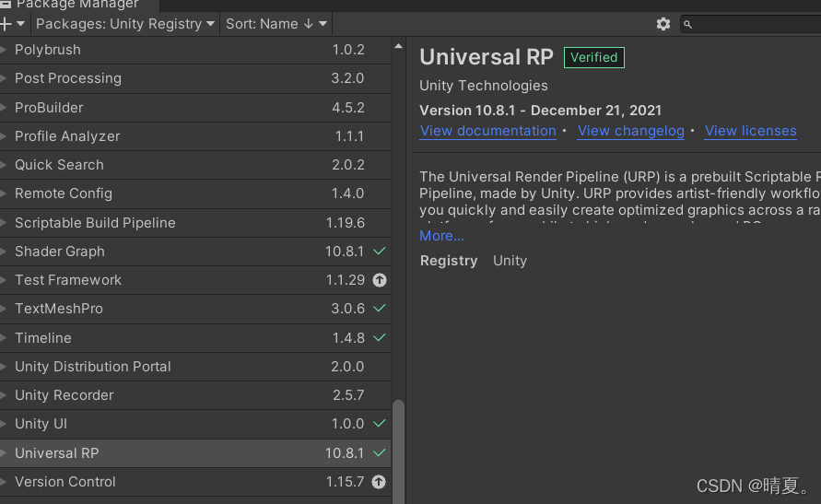
Task: Expand the Remote Config package arrow
Action: 3,193
